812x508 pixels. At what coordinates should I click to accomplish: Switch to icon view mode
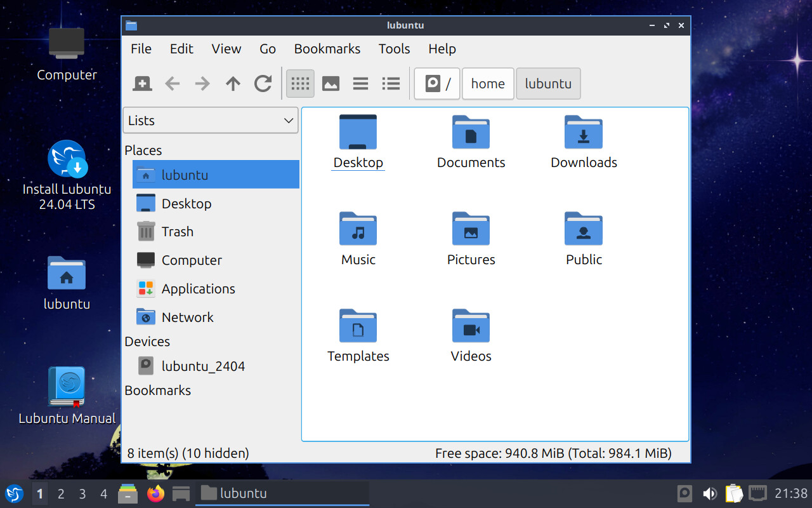pyautogui.click(x=300, y=83)
